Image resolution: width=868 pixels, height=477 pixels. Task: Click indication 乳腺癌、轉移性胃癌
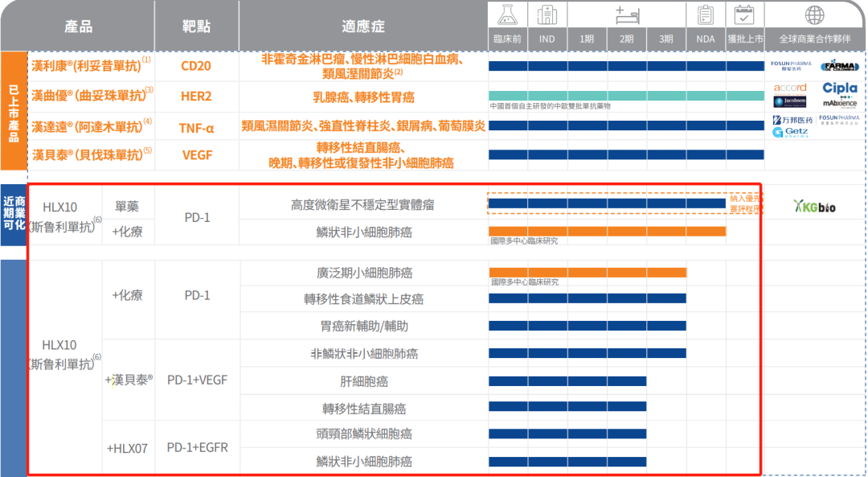coord(363,97)
